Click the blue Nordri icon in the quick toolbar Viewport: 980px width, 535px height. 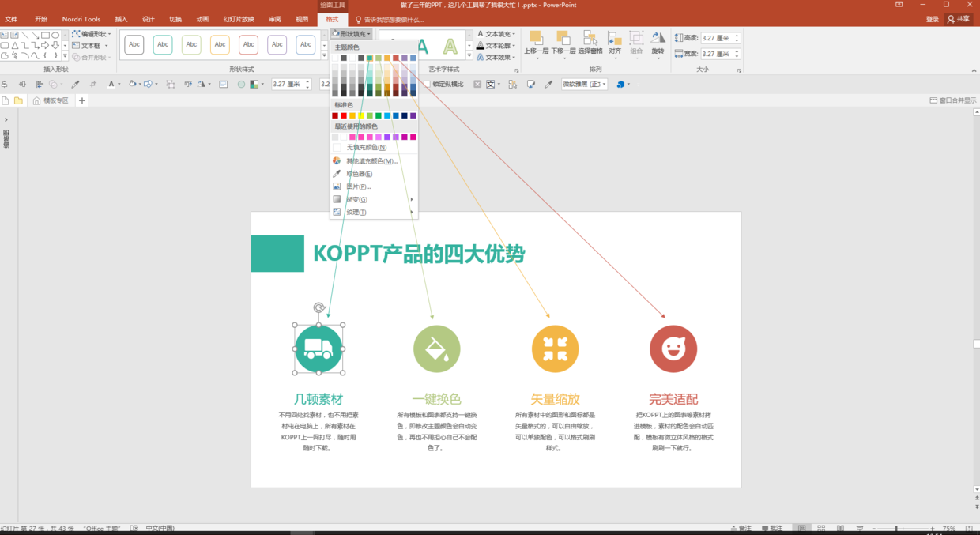(x=620, y=84)
